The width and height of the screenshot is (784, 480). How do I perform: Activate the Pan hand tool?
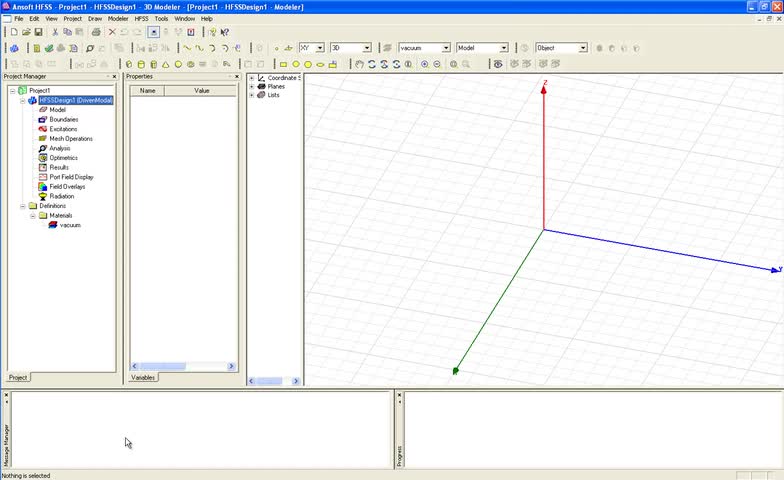[x=359, y=64]
